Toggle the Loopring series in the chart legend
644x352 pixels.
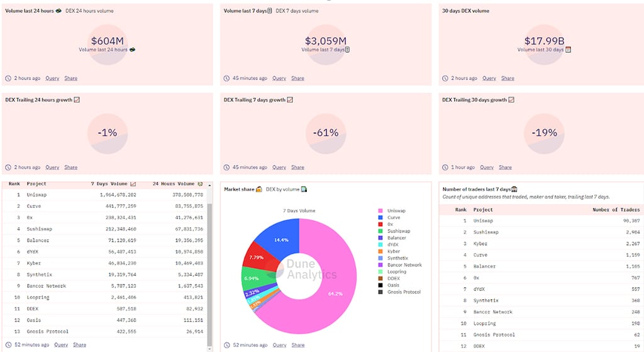(x=392, y=271)
